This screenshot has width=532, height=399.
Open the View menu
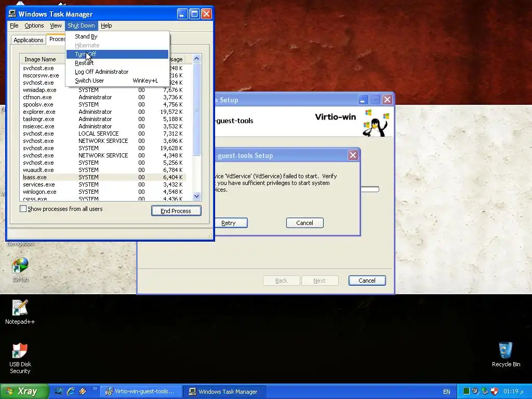[x=56, y=25]
